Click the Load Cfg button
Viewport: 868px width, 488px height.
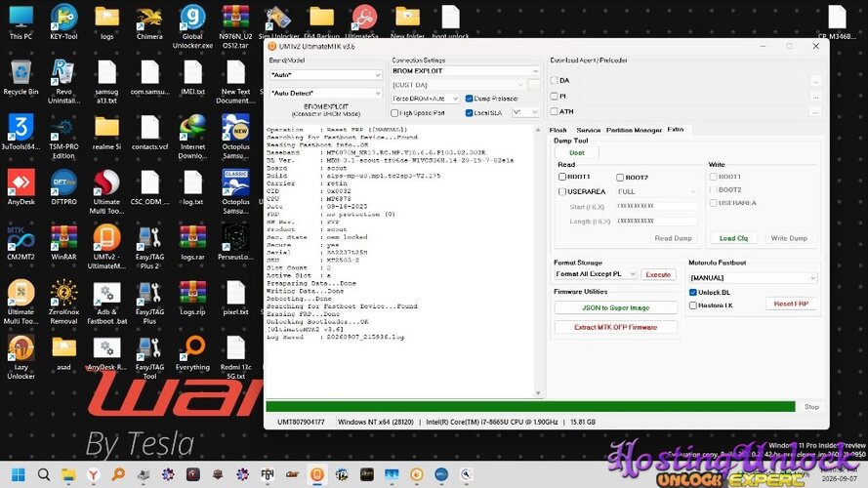(x=733, y=238)
